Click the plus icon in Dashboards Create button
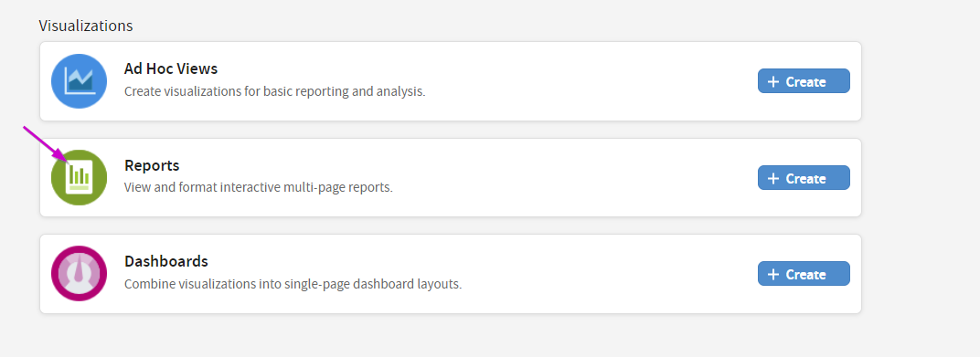The height and width of the screenshot is (357, 980). click(x=773, y=275)
